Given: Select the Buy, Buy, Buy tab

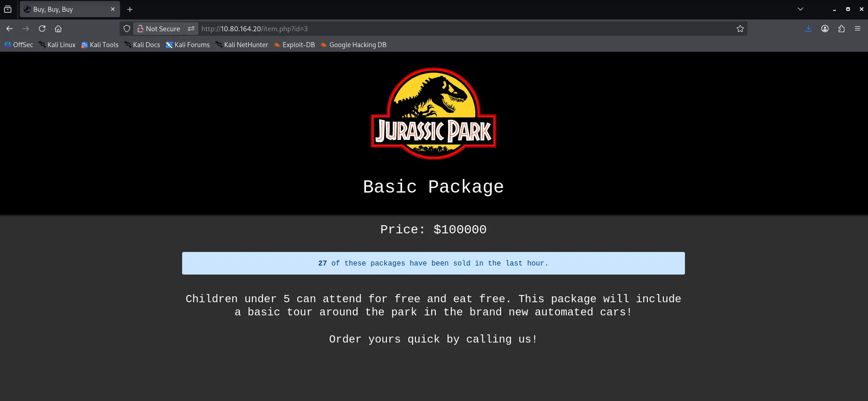Looking at the screenshot, I should [x=63, y=9].
